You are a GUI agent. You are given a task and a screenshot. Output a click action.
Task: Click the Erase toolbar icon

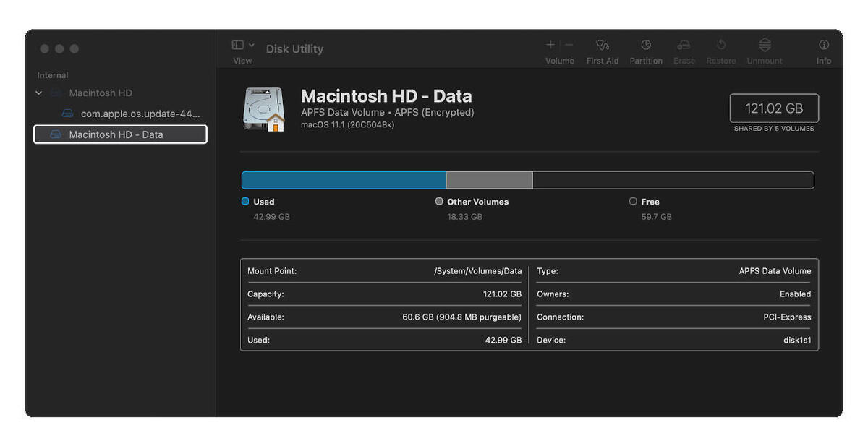(684, 45)
